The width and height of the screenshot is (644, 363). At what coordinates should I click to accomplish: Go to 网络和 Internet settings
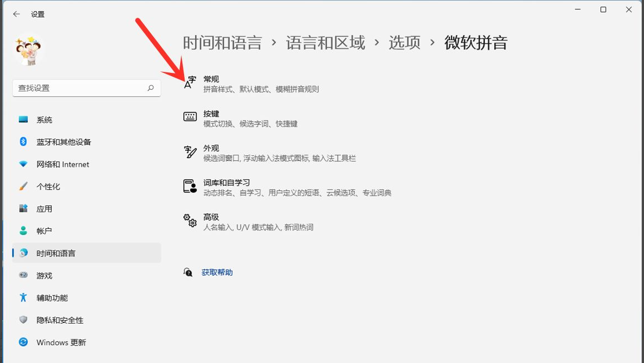(x=62, y=164)
